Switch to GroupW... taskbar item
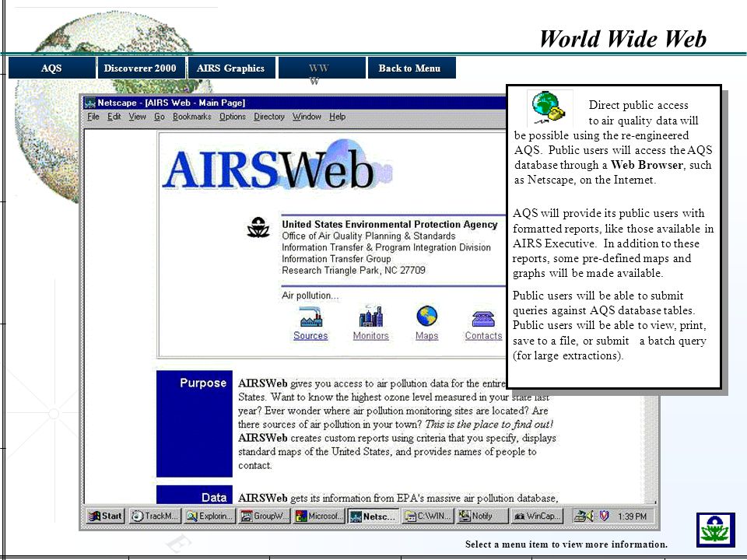The width and height of the screenshot is (747, 560). pos(265,516)
